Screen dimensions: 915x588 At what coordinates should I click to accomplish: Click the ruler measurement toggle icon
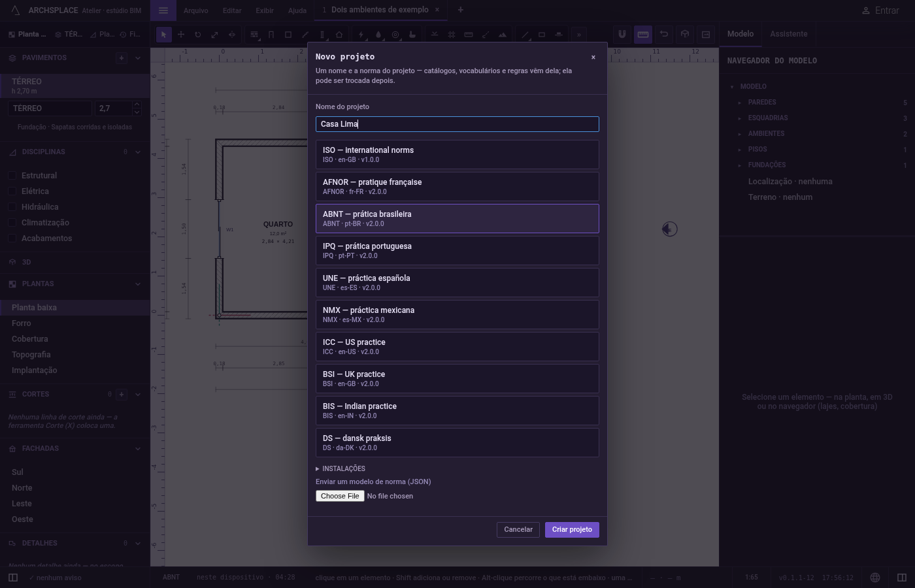[643, 34]
